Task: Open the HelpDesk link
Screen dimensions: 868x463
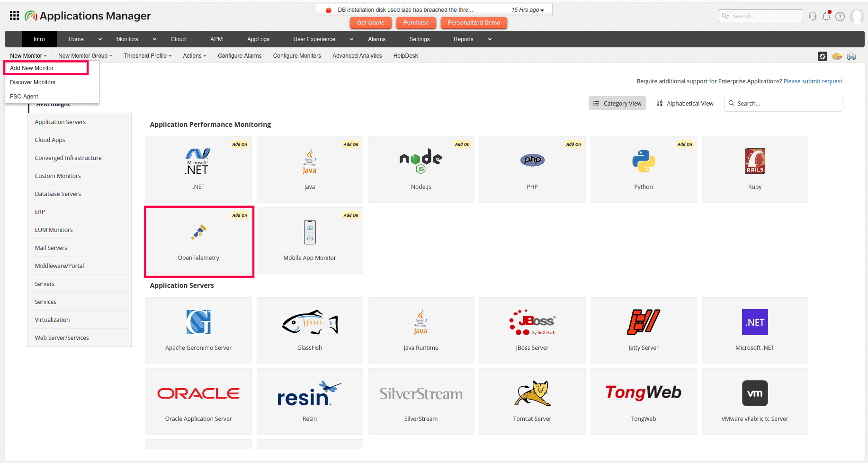Action: tap(406, 56)
